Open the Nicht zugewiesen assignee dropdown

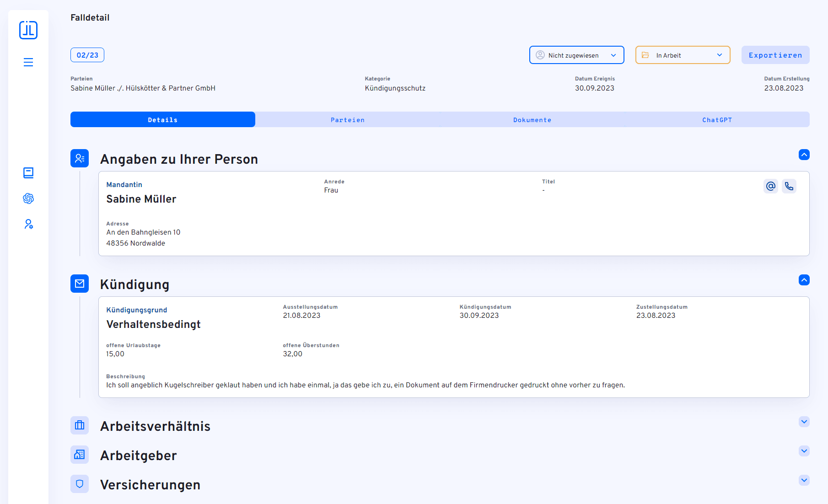577,55
